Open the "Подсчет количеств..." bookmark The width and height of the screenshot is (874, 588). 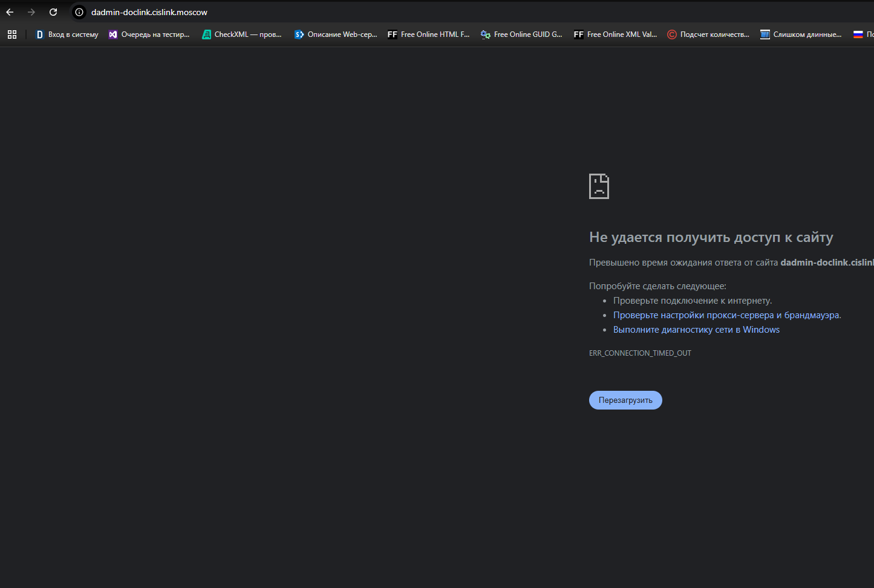point(708,34)
